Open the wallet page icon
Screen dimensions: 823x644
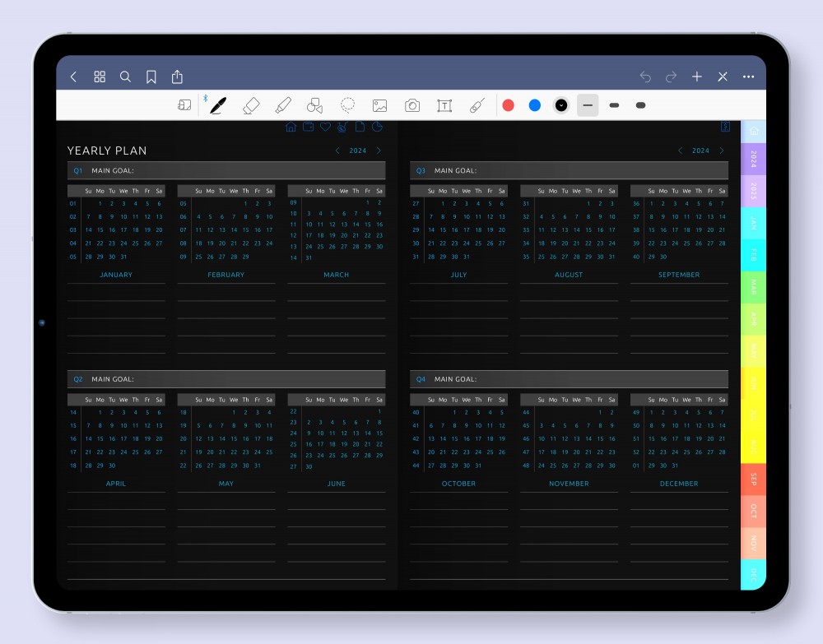point(308,127)
